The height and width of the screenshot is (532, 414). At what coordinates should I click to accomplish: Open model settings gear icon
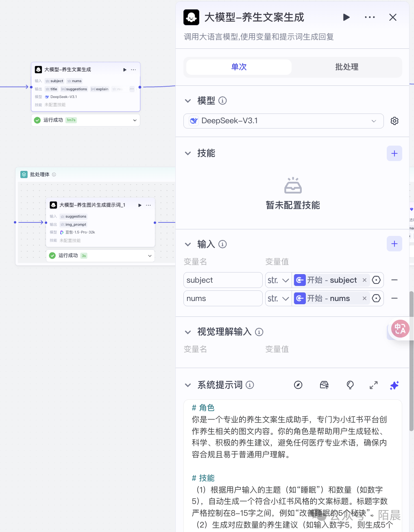point(394,121)
